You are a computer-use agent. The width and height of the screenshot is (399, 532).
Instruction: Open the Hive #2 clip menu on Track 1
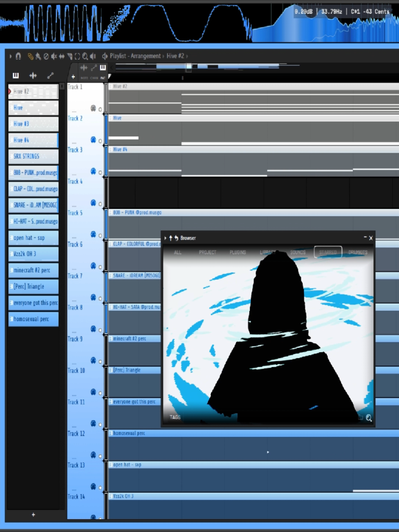coord(110,86)
